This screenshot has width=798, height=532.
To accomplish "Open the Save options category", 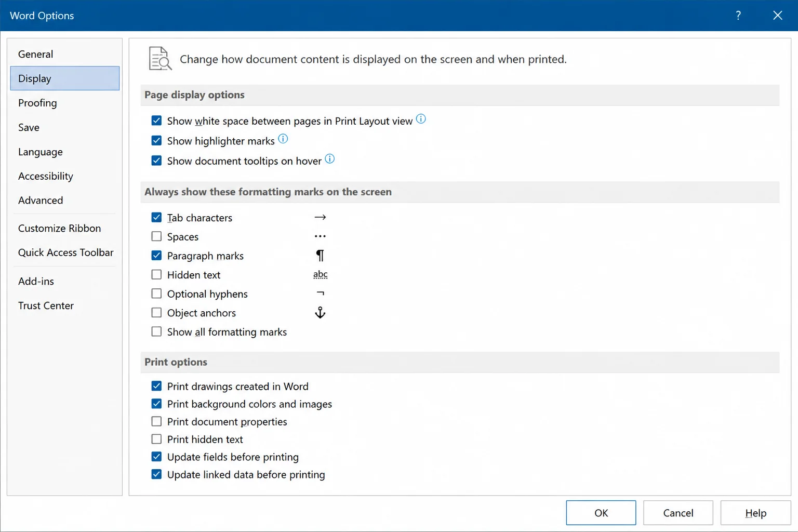I will (x=65, y=127).
